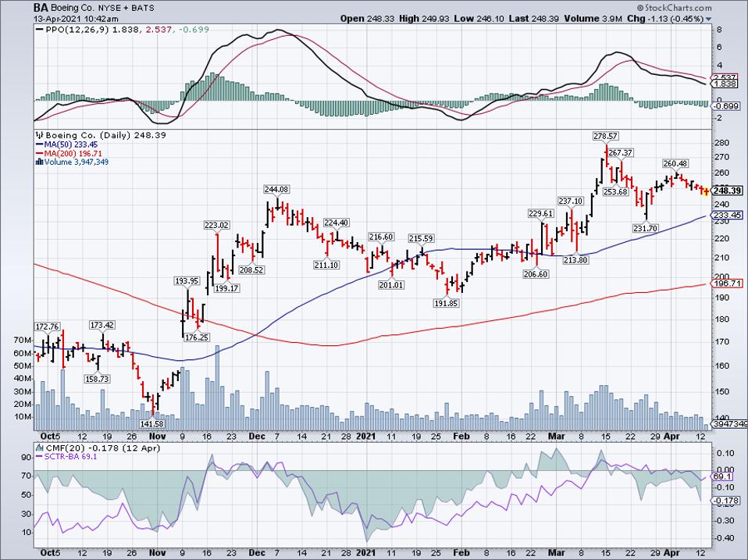Open the dropdown arrow next to Chg value
The width and height of the screenshot is (748, 560).
[x=708, y=19]
